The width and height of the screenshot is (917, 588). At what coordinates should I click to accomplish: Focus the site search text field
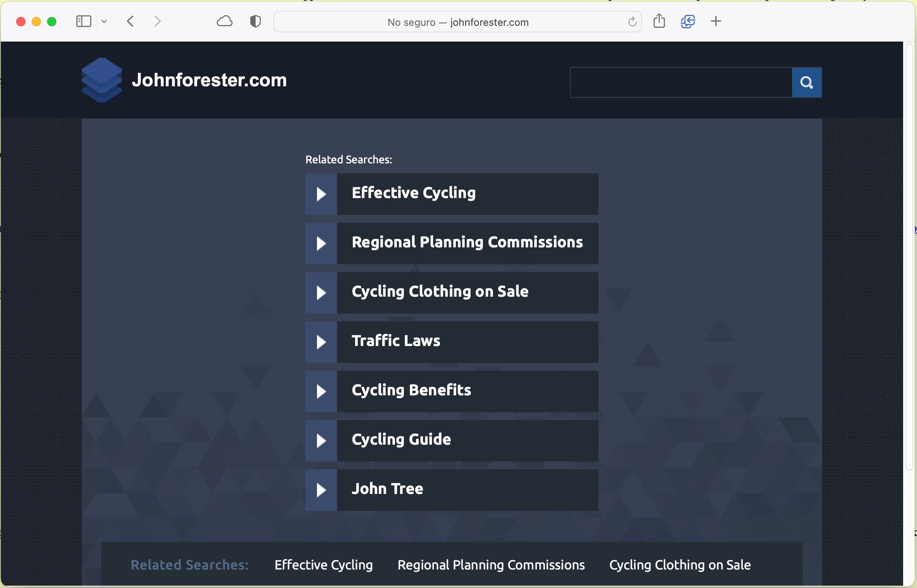pyautogui.click(x=681, y=82)
